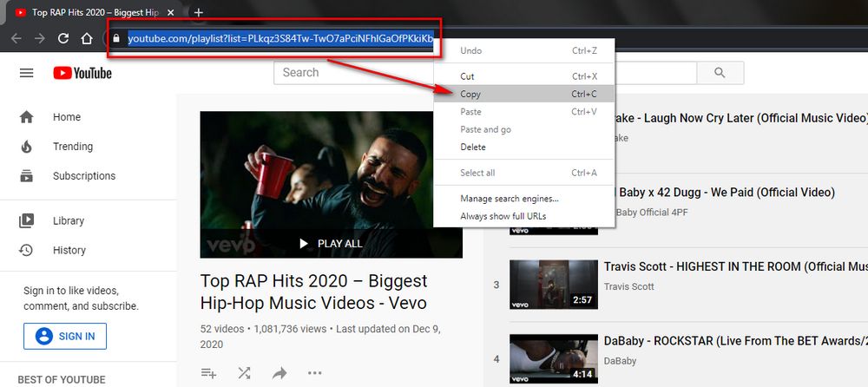868x387 pixels.
Task: Click PLAY ALL on the playlist cover
Action: point(331,244)
